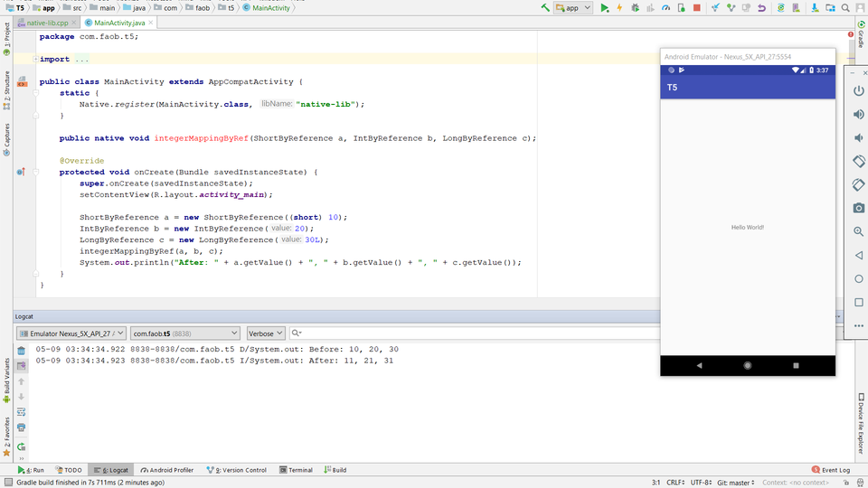
Task: Open the Profile app gauge icon
Action: (x=666, y=8)
